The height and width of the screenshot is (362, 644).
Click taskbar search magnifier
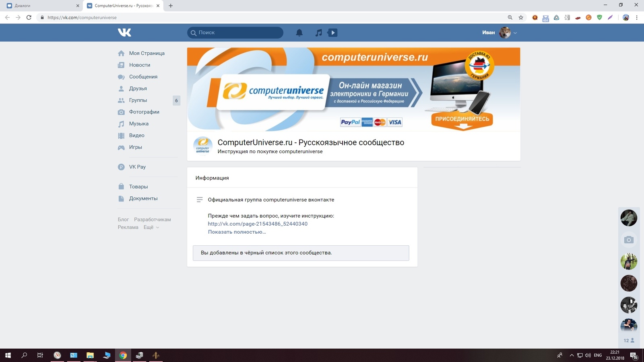[x=24, y=355]
